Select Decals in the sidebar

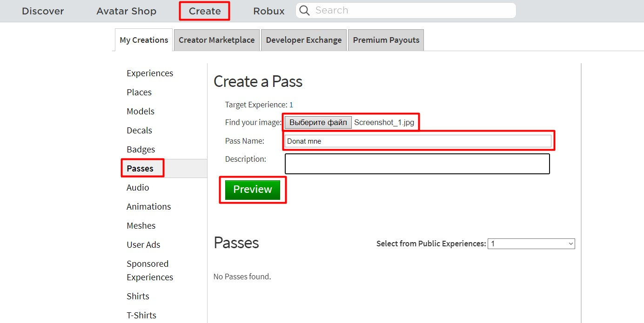[x=139, y=130]
